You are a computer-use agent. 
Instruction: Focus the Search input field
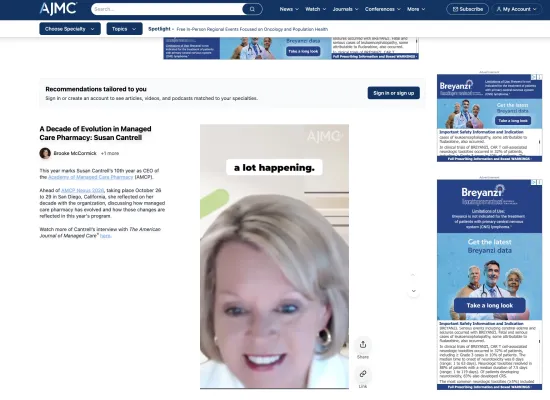coord(167,9)
